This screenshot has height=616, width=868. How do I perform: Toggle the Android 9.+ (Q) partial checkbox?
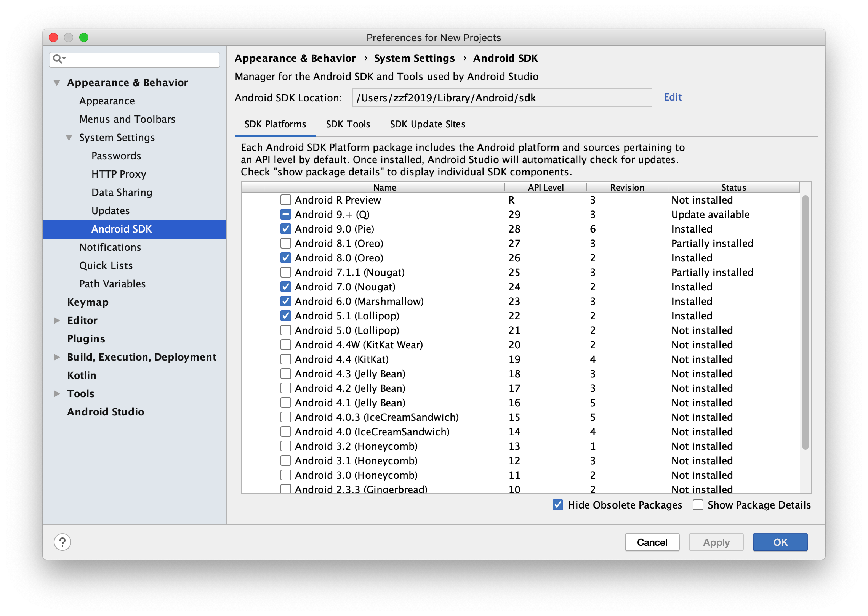(285, 214)
